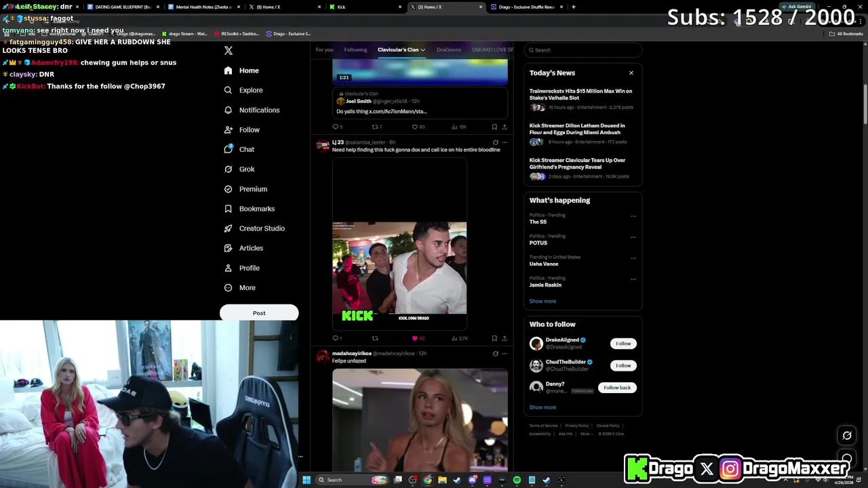Image resolution: width=868 pixels, height=488 pixels.
Task: Click the Windows Start button
Action: tap(307, 480)
